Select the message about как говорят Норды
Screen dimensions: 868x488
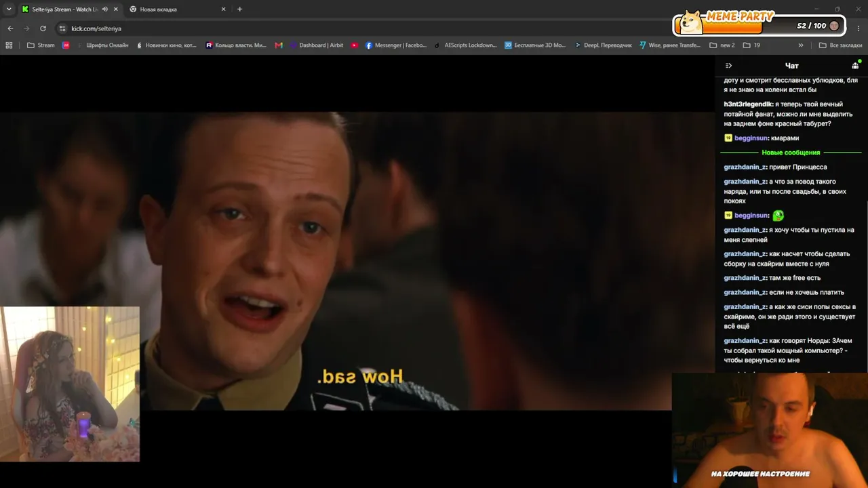pyautogui.click(x=787, y=350)
